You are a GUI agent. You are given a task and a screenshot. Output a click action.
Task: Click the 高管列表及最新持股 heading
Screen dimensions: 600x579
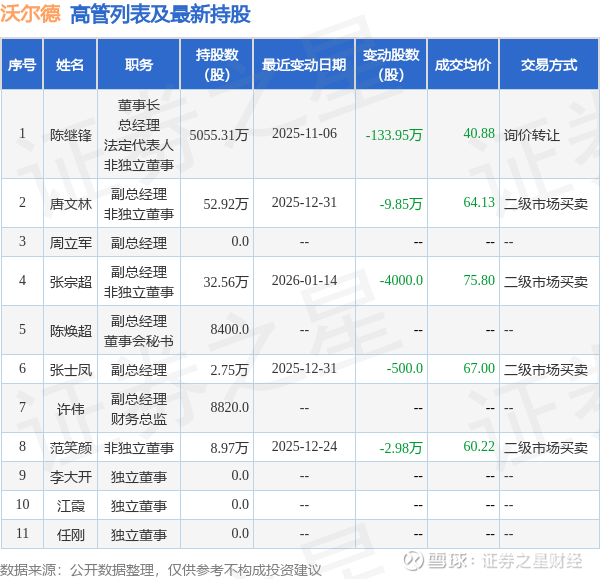pyautogui.click(x=160, y=15)
